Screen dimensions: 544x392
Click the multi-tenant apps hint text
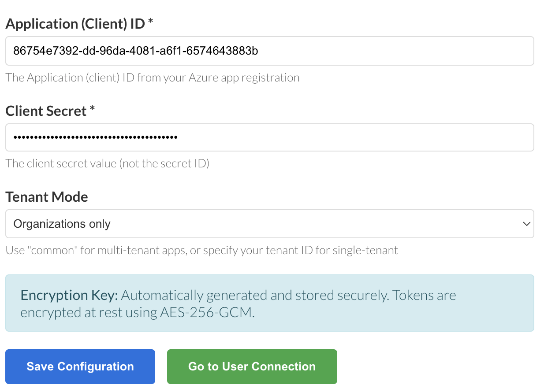(203, 250)
